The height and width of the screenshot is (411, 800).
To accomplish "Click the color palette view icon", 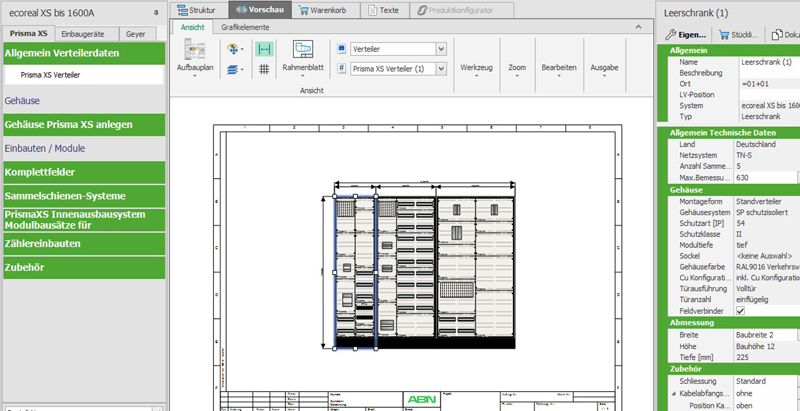I will [235, 48].
